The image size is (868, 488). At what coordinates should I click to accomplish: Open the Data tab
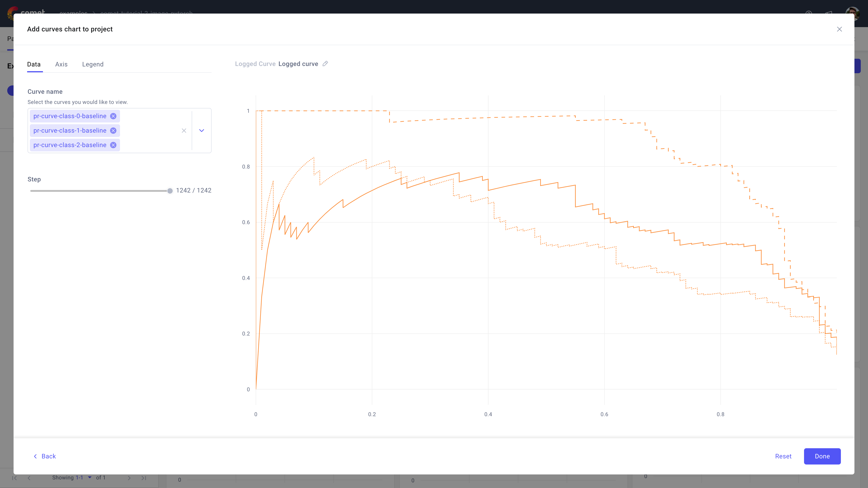[34, 64]
